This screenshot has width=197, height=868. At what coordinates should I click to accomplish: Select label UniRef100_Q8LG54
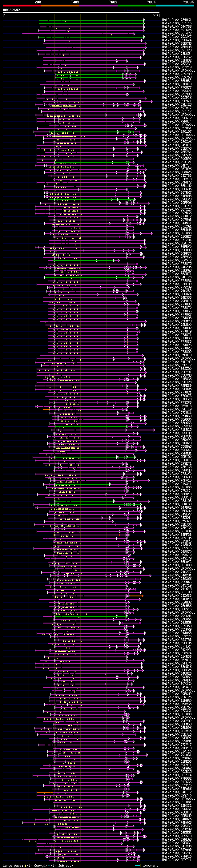click(x=177, y=54)
